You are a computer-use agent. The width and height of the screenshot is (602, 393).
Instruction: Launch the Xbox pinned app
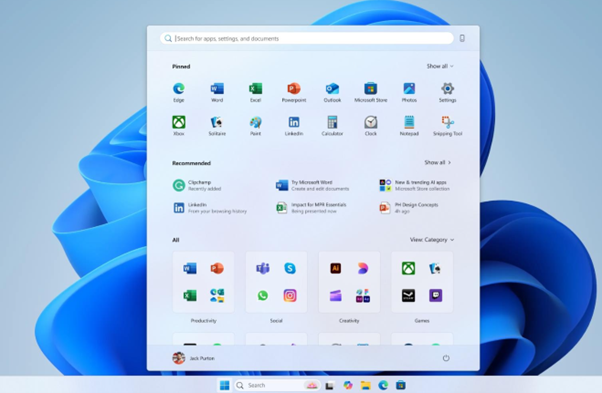pyautogui.click(x=179, y=126)
